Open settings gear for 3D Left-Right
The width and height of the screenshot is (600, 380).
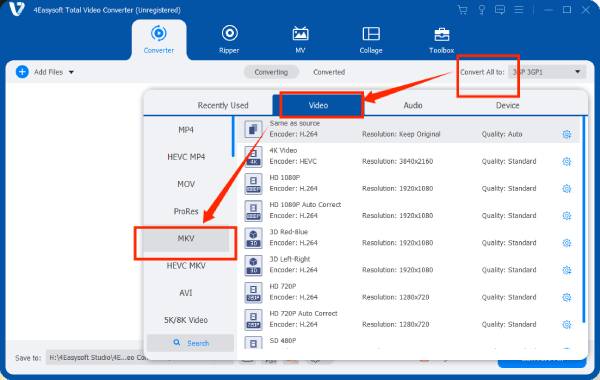click(x=567, y=270)
